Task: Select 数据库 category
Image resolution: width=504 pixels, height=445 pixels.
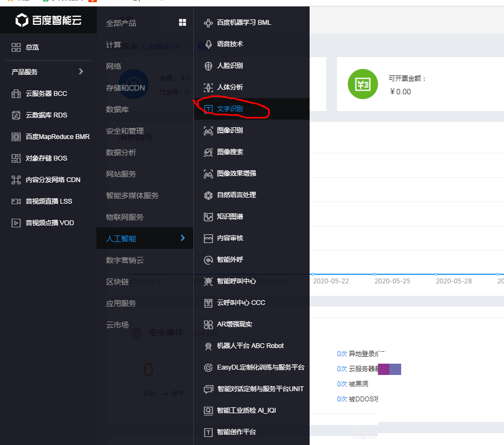Action: click(117, 109)
